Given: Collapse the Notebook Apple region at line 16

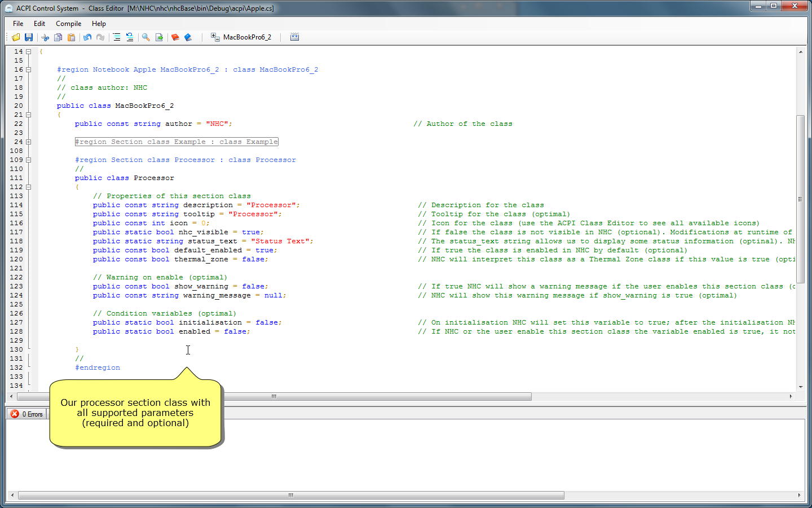Looking at the screenshot, I should [x=28, y=69].
